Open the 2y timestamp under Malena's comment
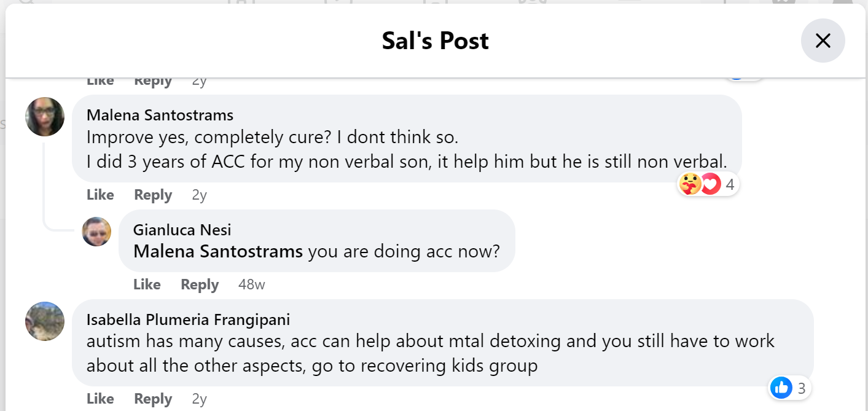 coord(200,195)
